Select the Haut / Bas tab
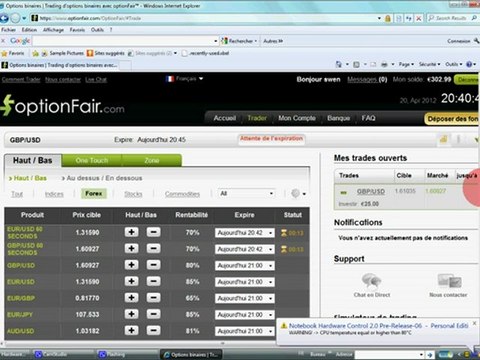This screenshot has height=360, width=480. tap(33, 160)
